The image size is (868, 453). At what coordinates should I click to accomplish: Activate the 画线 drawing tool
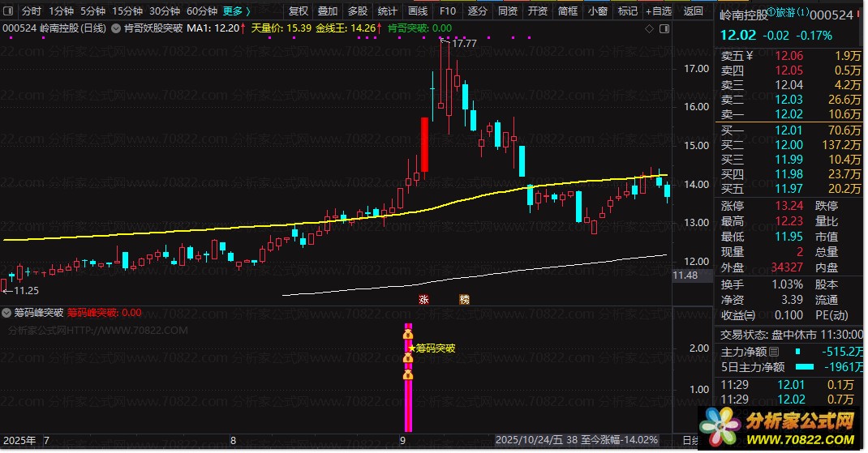[418, 11]
